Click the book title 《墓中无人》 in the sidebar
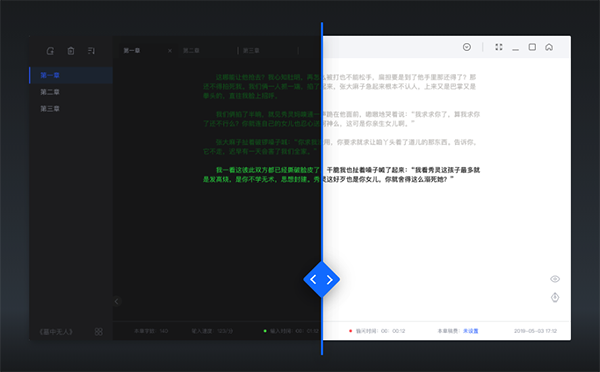 [x=56, y=332]
